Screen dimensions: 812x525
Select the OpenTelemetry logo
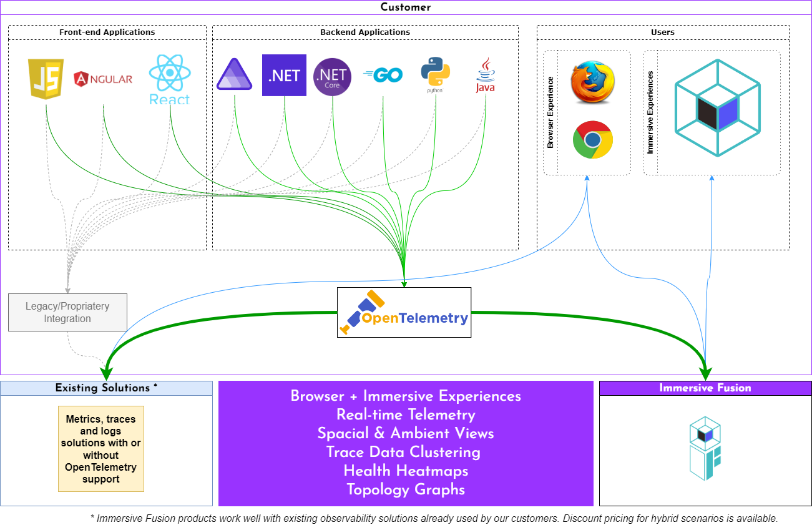coord(404,312)
